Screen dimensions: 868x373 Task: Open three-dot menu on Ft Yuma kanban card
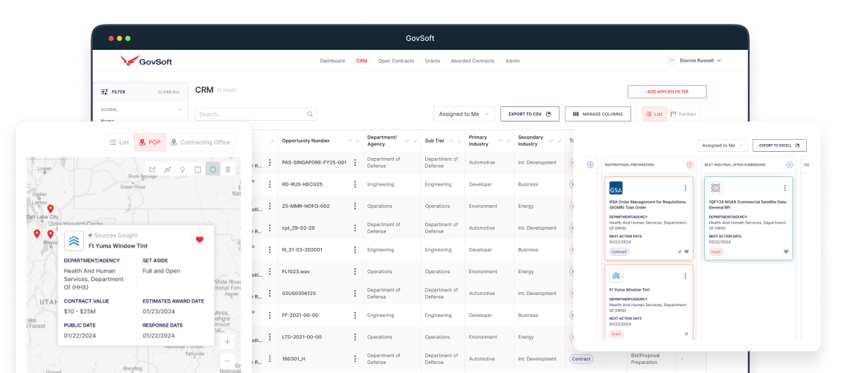(685, 276)
